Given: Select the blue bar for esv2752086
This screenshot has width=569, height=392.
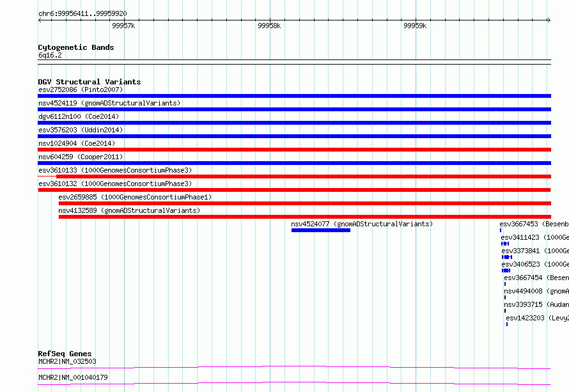Looking at the screenshot, I should point(294,96).
